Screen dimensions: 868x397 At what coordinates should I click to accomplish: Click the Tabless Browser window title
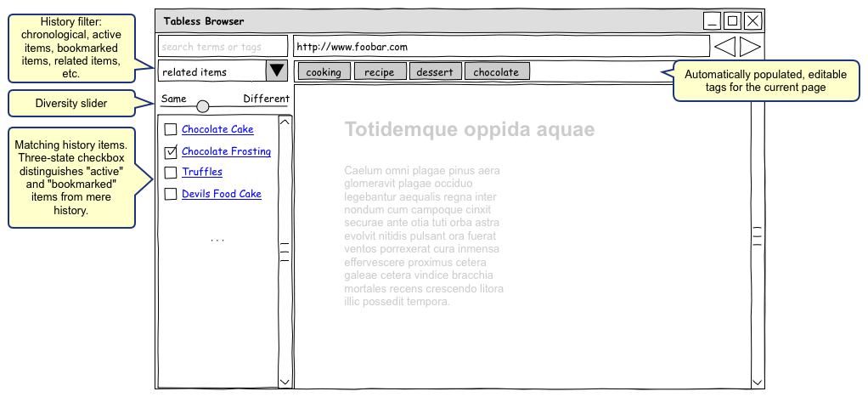click(x=204, y=21)
